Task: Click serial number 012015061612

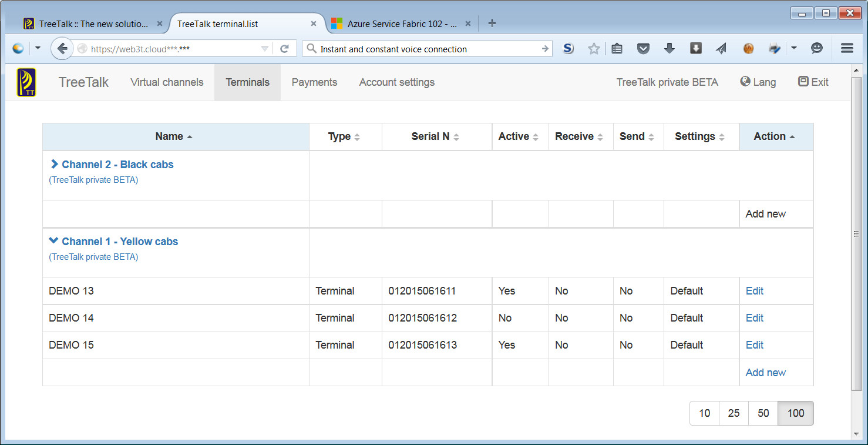Action: coord(422,318)
